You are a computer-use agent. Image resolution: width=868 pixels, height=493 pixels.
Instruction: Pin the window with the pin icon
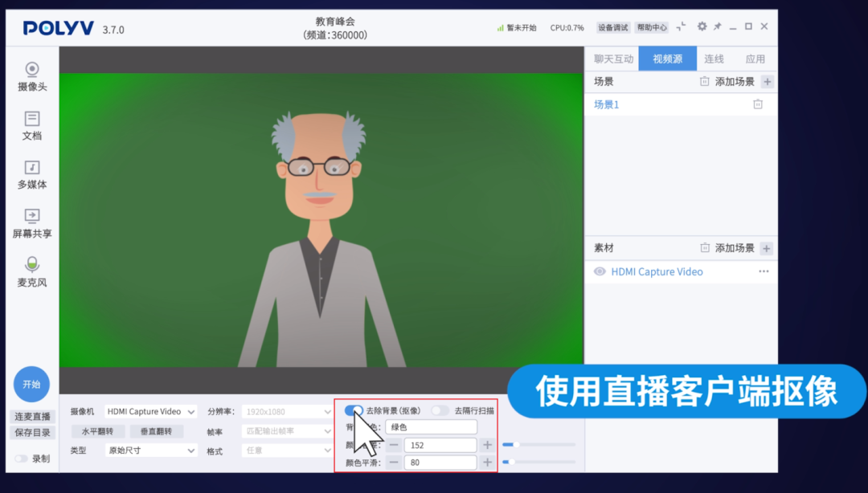pyautogui.click(x=718, y=26)
